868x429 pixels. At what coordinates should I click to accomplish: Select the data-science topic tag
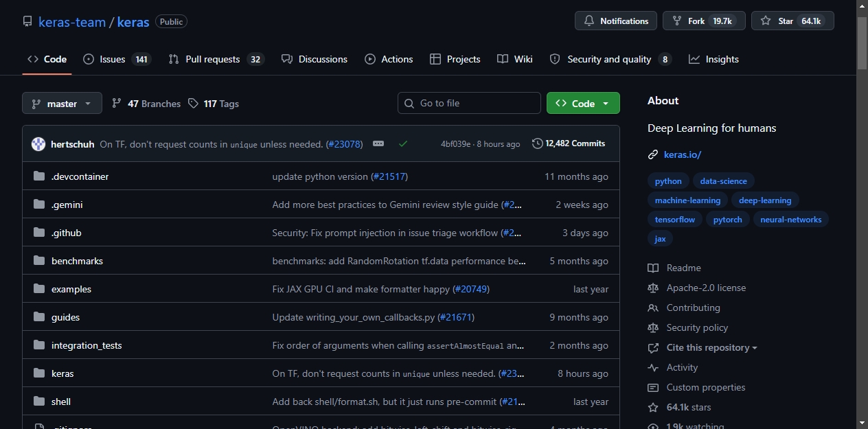(724, 181)
